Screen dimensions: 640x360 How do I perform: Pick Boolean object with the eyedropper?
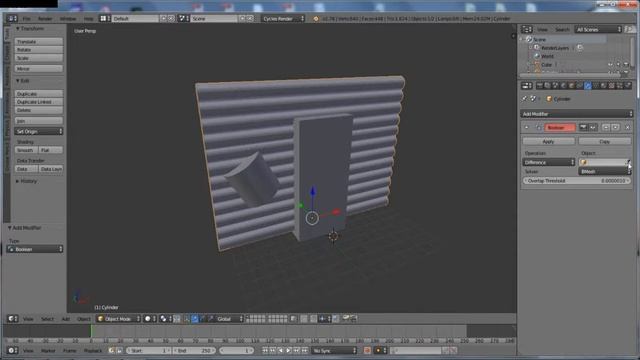coord(628,162)
